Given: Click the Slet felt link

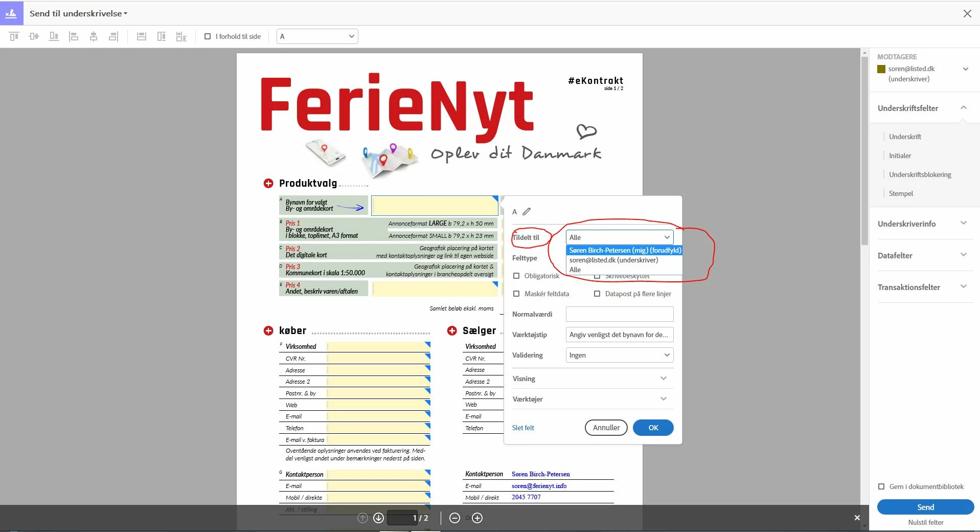Looking at the screenshot, I should (523, 428).
